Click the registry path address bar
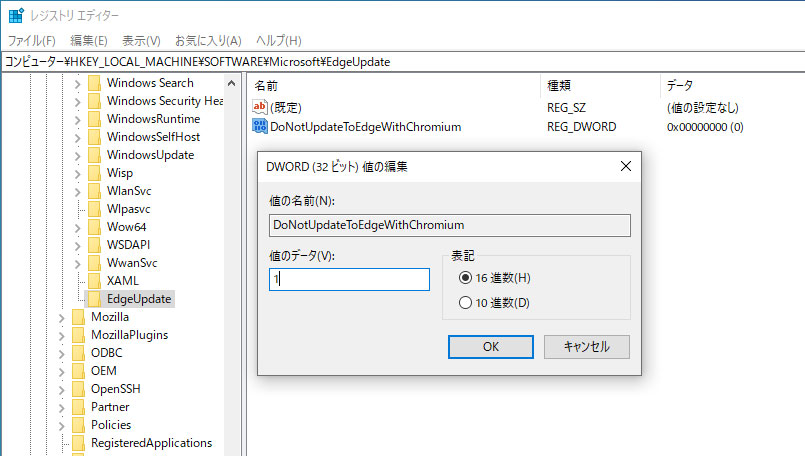The image size is (805, 456). pos(402,62)
